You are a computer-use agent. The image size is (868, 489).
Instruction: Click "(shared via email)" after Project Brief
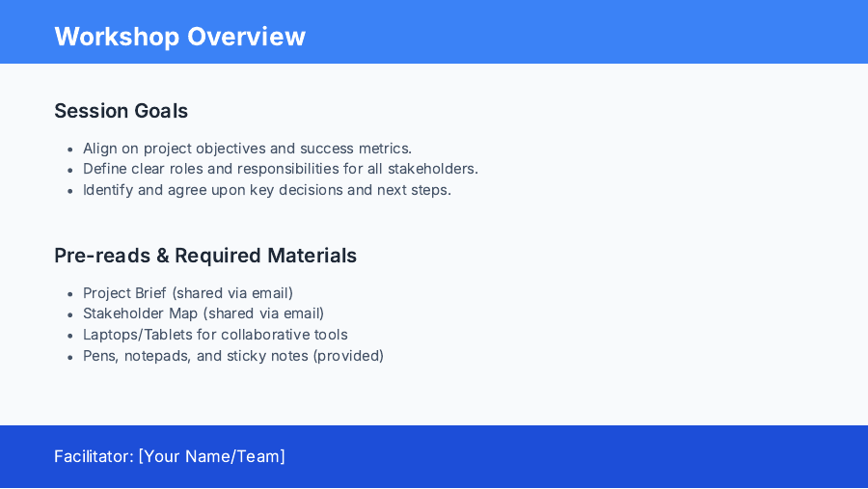232,293
